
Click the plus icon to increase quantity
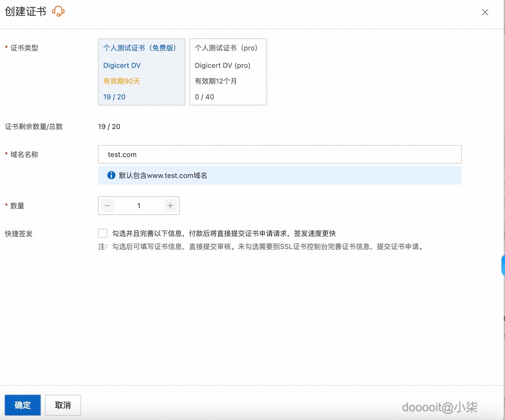coord(170,206)
